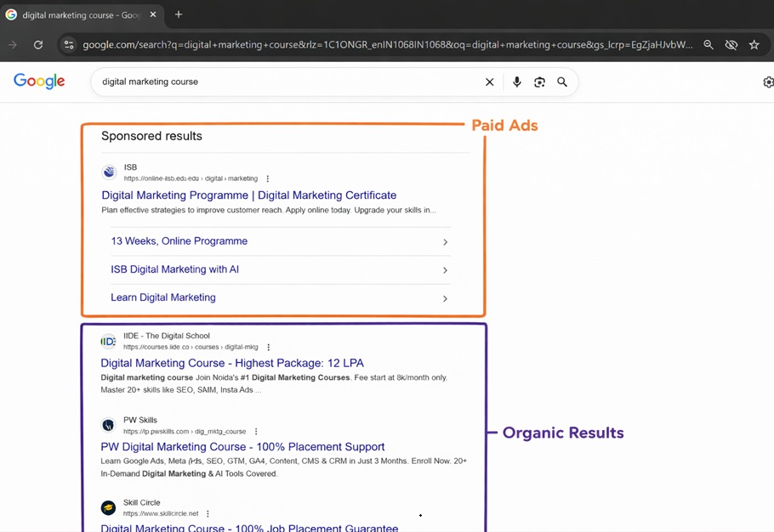Open site information in the address bar

(x=68, y=44)
